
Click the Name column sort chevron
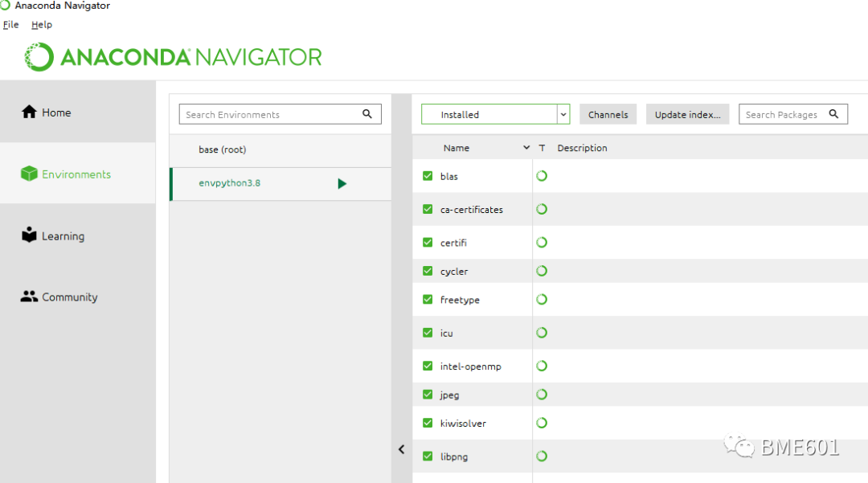(x=526, y=148)
